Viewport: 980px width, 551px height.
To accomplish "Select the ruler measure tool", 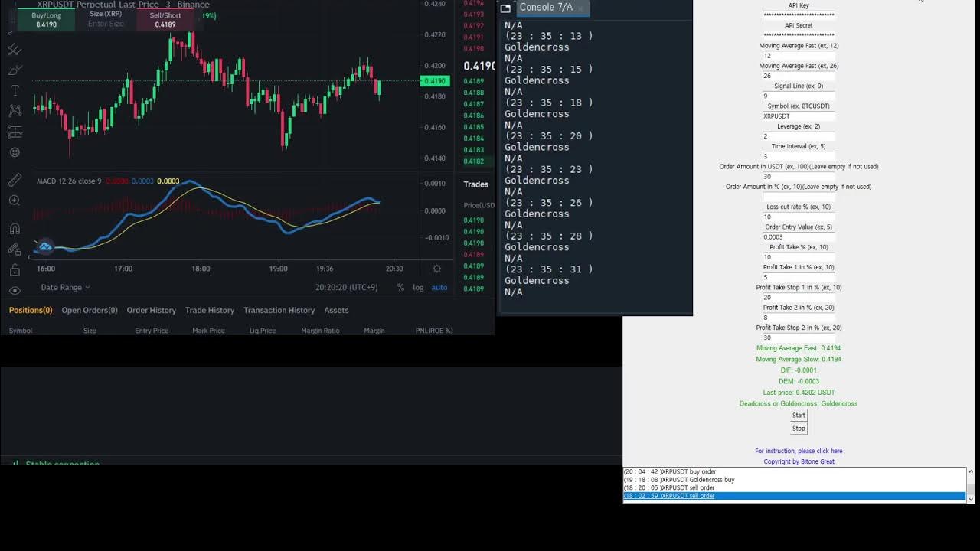I will pyautogui.click(x=15, y=180).
